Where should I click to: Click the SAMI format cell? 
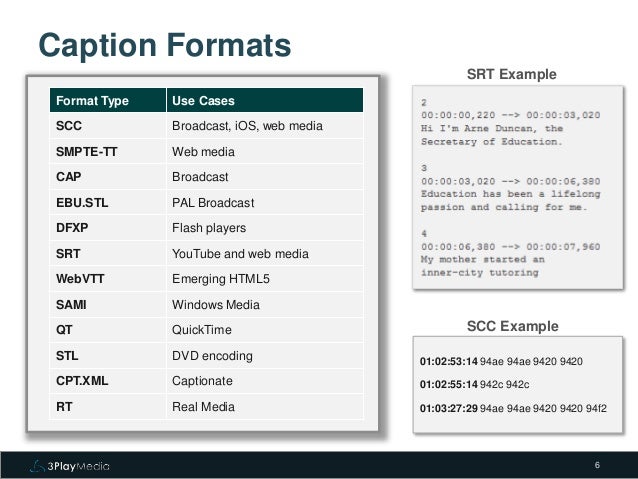108,304
